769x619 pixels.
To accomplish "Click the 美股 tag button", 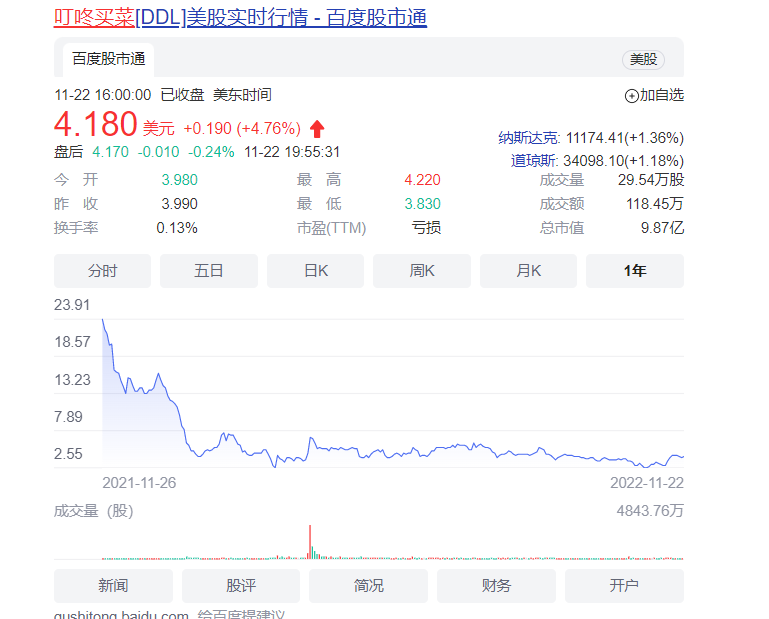I will [x=643, y=60].
